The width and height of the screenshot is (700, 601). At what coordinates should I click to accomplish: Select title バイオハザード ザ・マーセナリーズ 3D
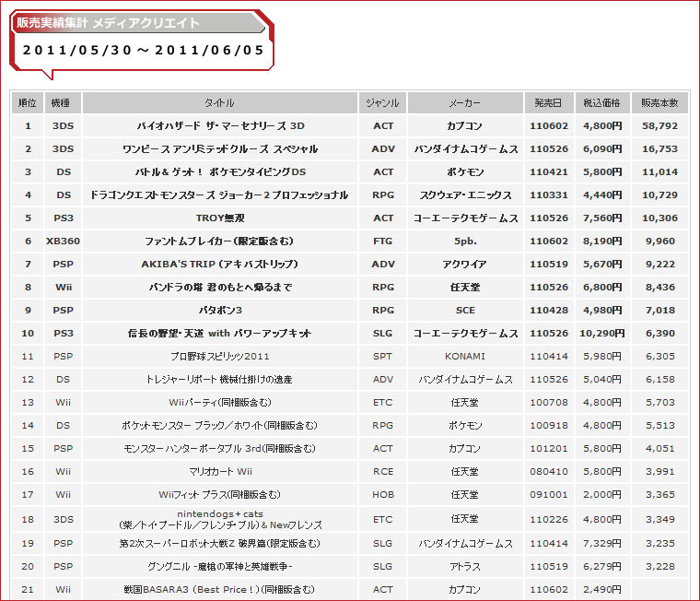(220, 126)
